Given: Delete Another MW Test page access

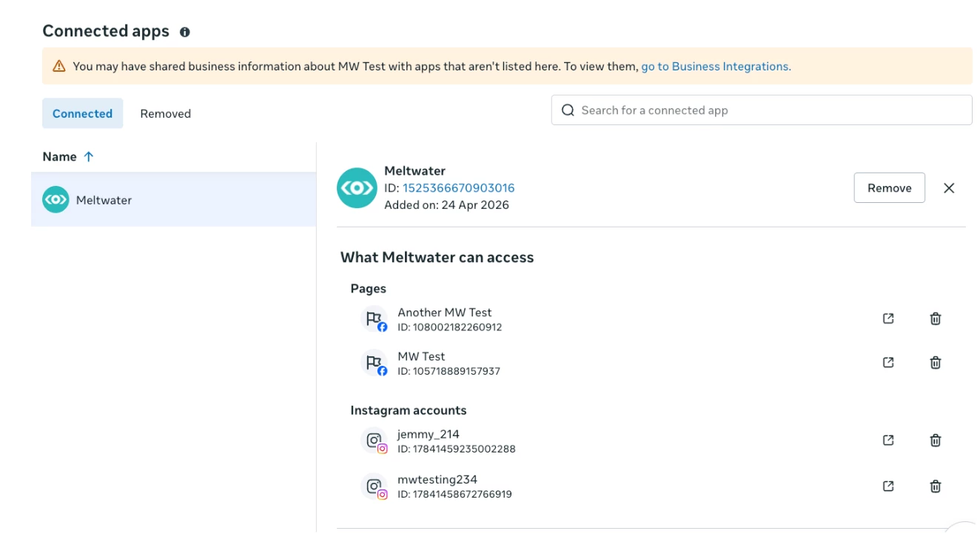Looking at the screenshot, I should pos(936,318).
